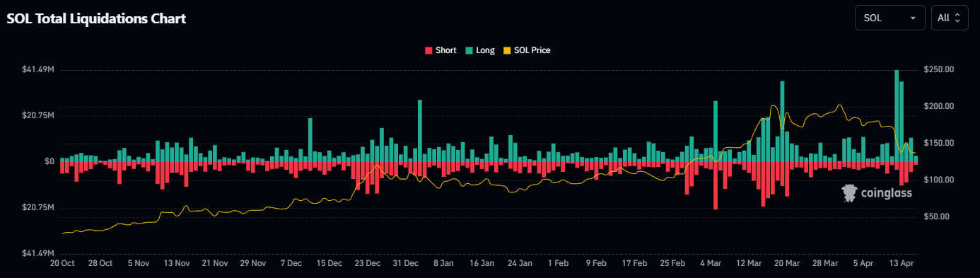The width and height of the screenshot is (980, 278).
Task: Click the green Long legend swatch
Action: click(x=469, y=50)
